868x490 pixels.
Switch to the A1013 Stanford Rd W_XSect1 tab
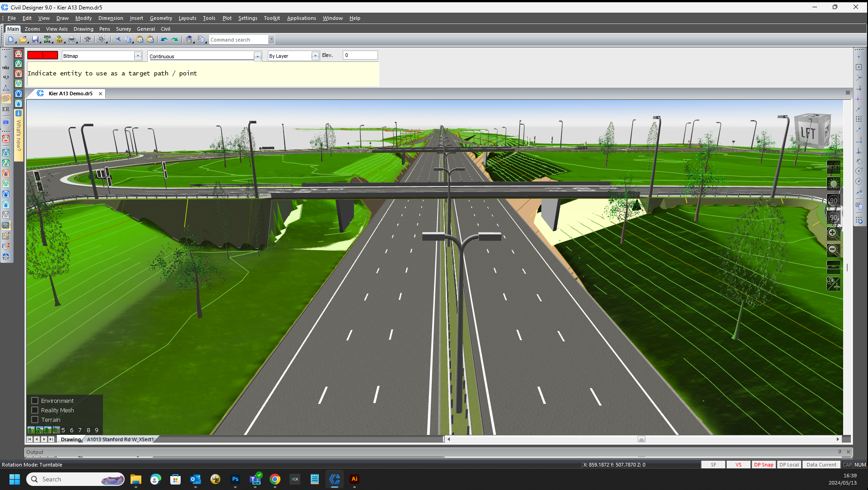point(120,439)
